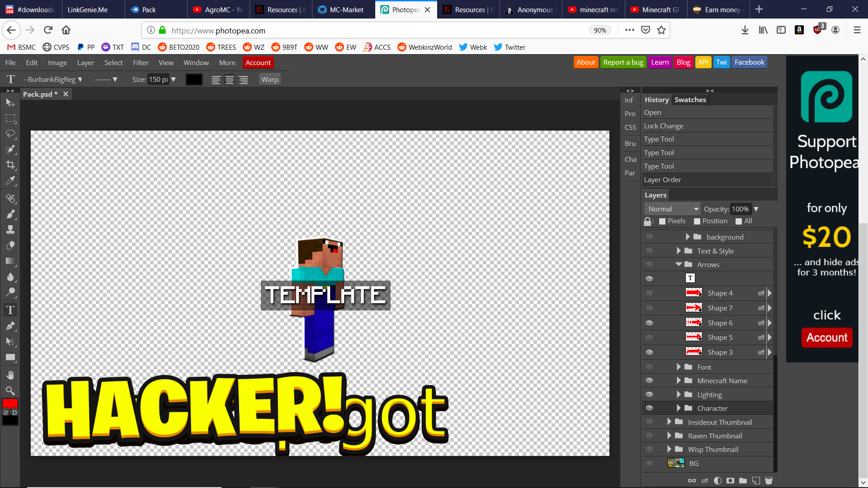Hide the Minecraft Name folder
This screenshot has height=488, width=868.
click(x=649, y=380)
